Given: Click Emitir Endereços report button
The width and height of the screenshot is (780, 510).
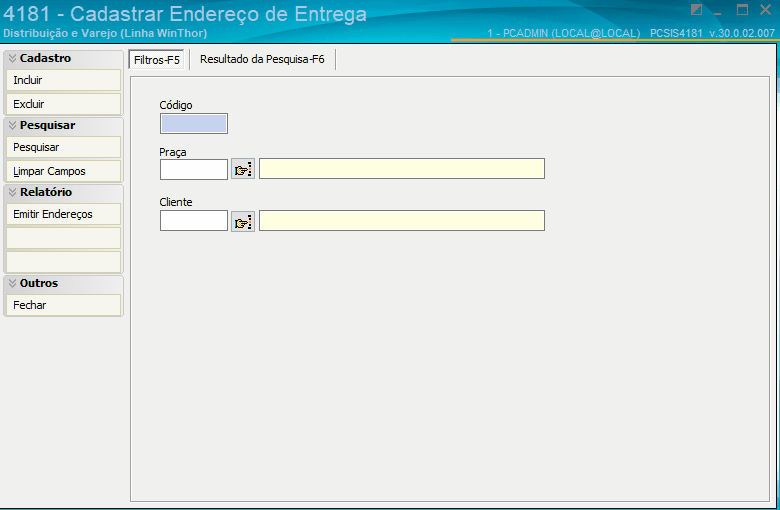Looking at the screenshot, I should tap(64, 214).
